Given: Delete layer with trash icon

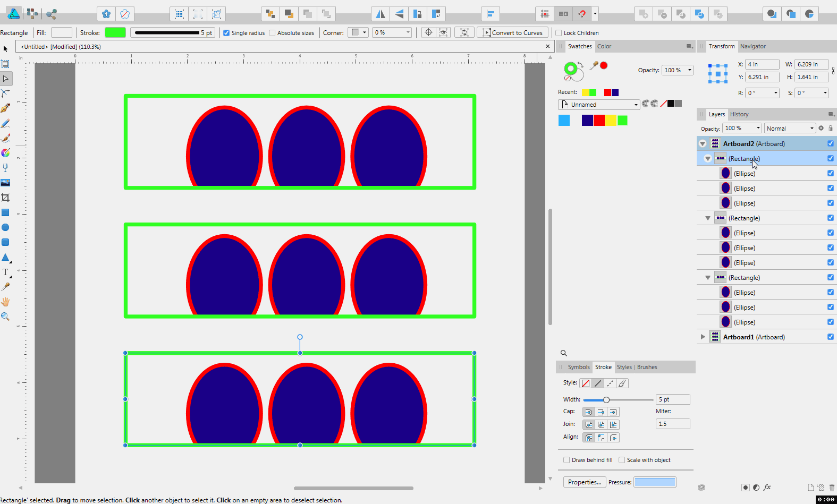Looking at the screenshot, I should click(x=832, y=487).
